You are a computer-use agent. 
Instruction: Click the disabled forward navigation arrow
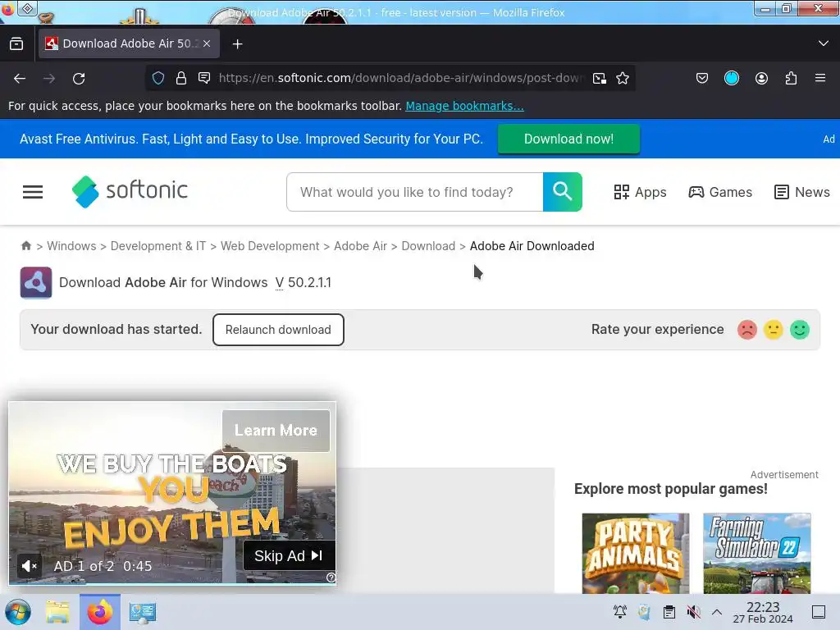[x=49, y=79]
